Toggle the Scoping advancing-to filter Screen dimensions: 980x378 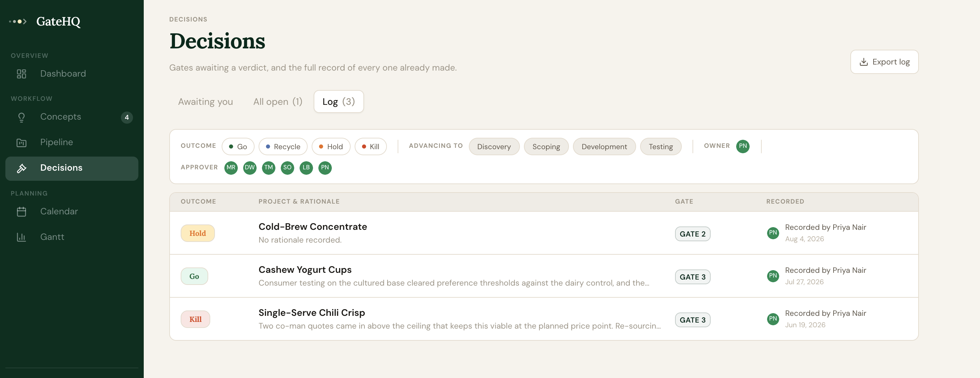coord(546,146)
